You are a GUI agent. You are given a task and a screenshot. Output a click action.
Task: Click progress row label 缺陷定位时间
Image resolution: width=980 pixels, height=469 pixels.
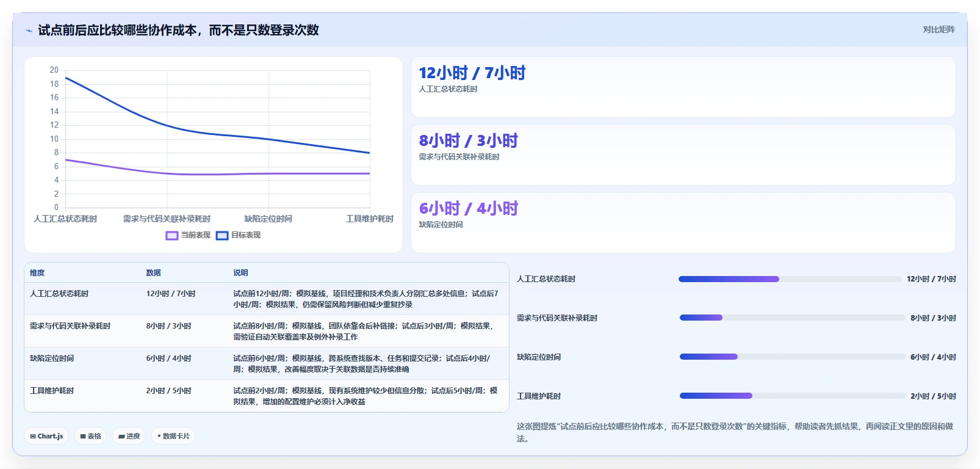coord(539,357)
